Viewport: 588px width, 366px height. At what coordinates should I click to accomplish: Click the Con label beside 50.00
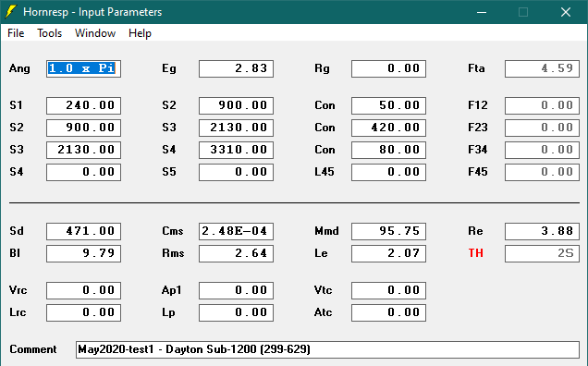pos(325,105)
